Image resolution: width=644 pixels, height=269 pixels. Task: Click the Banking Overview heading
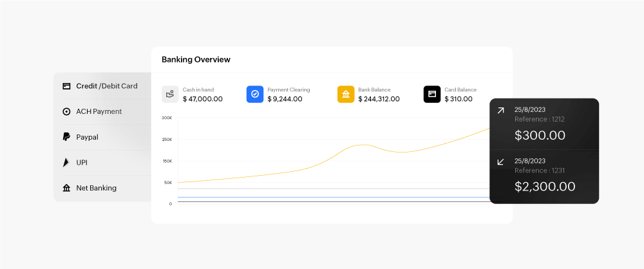point(196,60)
